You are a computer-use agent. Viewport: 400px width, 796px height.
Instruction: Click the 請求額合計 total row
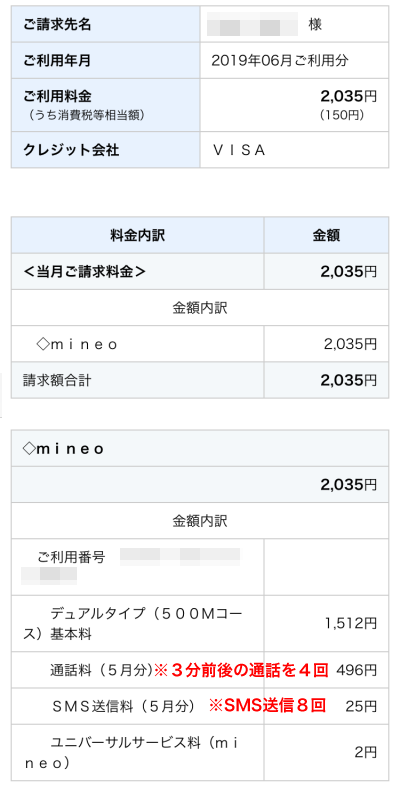(200, 380)
